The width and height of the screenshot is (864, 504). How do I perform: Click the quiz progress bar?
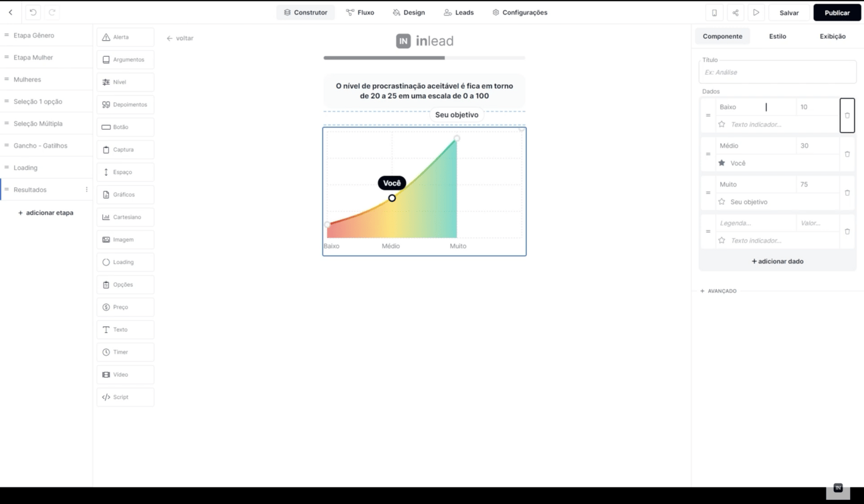(424, 58)
